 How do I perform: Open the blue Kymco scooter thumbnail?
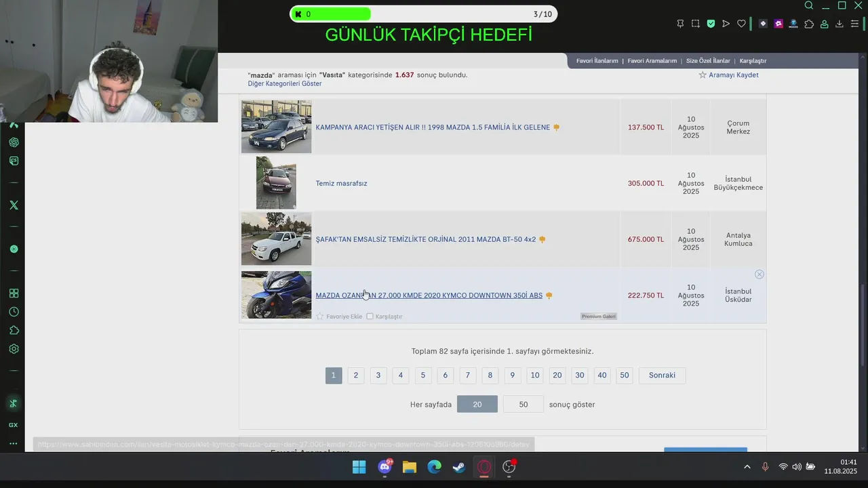(x=277, y=295)
